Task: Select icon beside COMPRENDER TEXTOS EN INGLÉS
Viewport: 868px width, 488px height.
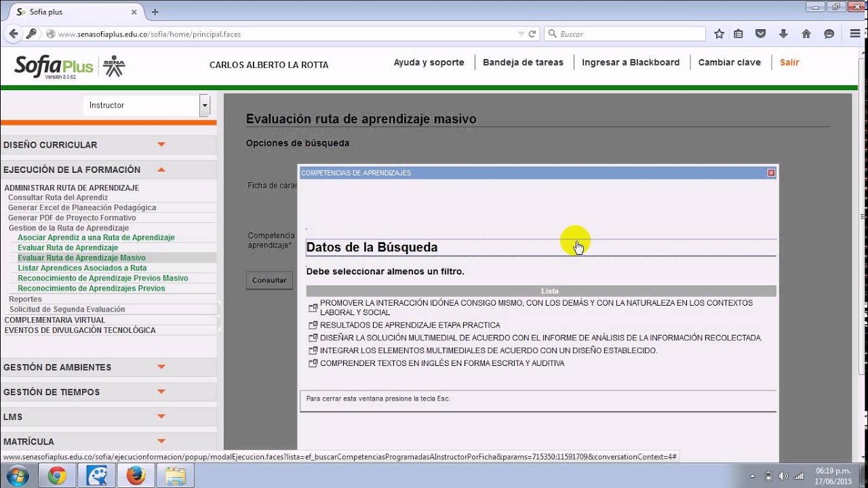Action: [x=313, y=363]
